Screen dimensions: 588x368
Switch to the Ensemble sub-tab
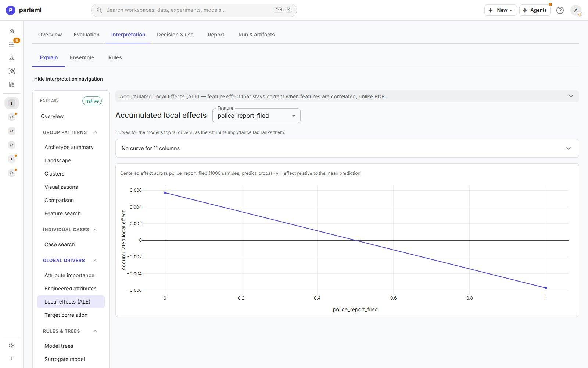[x=82, y=57]
